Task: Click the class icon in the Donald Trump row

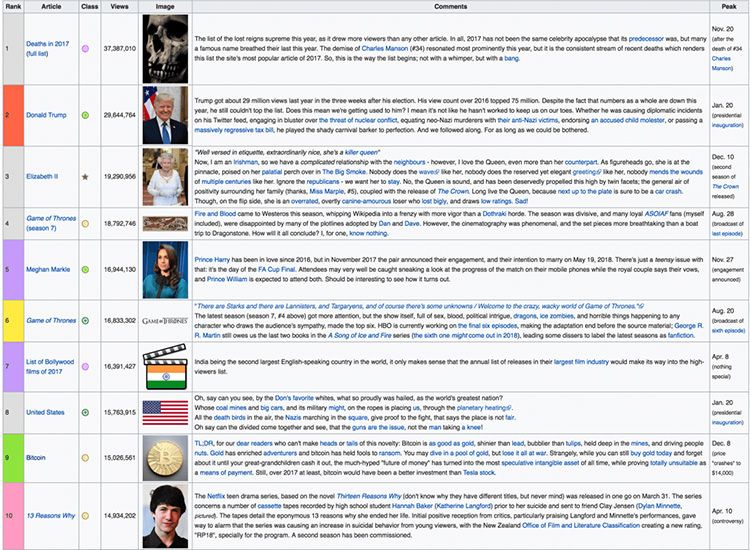Action: pyautogui.click(x=86, y=115)
